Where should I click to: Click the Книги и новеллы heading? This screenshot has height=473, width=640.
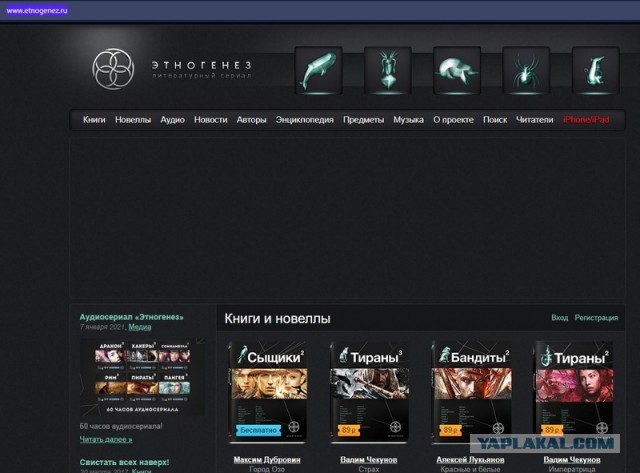pos(278,318)
